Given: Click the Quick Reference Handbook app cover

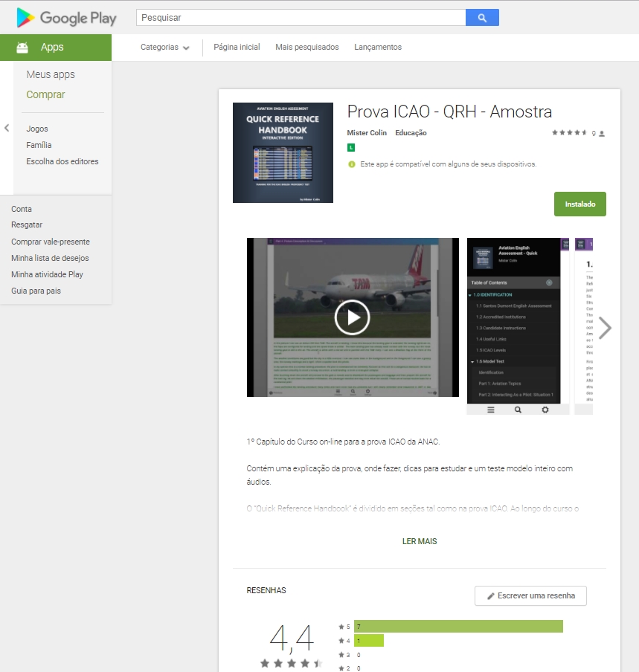Looking at the screenshot, I should coord(283,152).
